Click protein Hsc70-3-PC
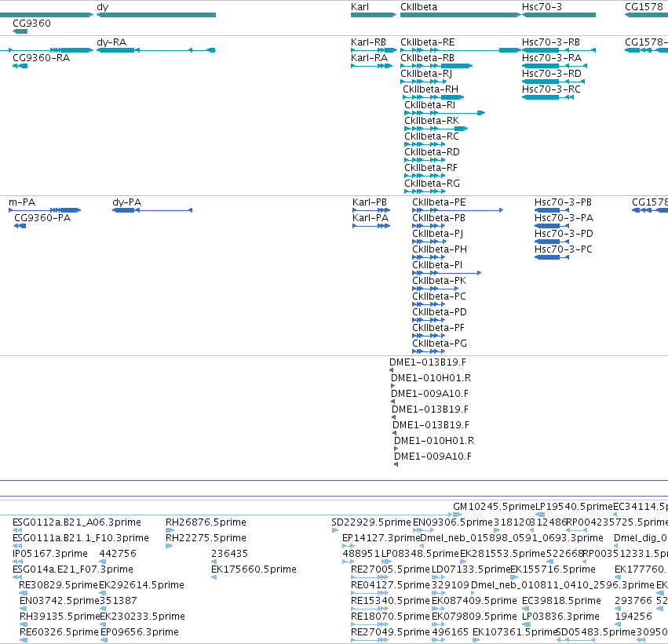668x644 pixels. pyautogui.click(x=552, y=257)
